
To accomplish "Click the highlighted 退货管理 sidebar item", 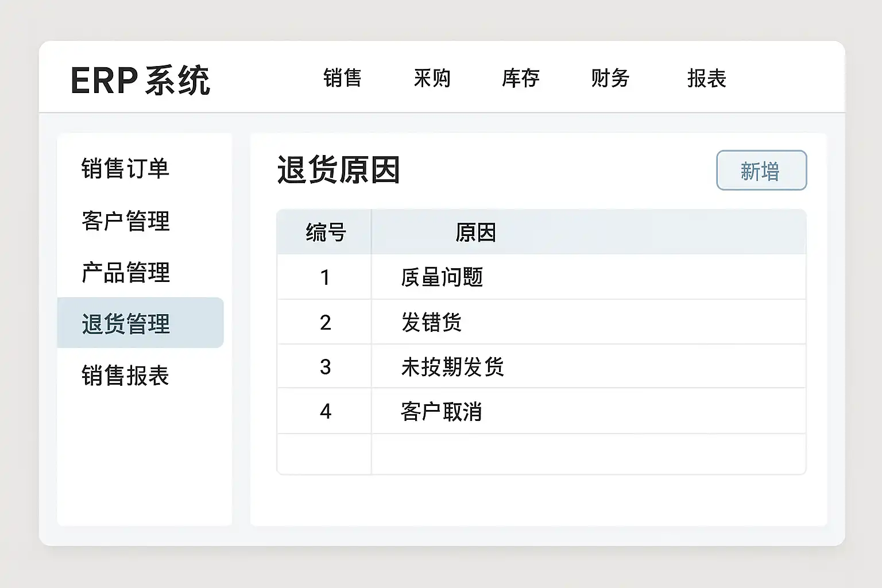I will point(126,323).
